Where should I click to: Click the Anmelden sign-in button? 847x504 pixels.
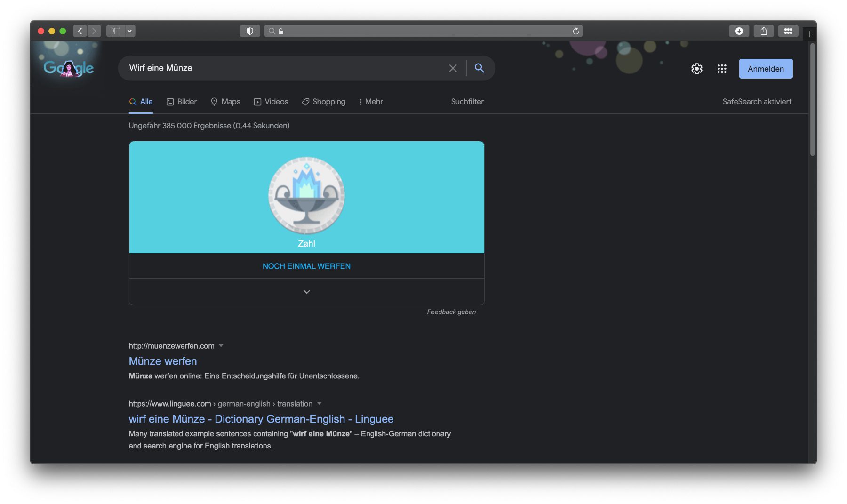point(766,69)
